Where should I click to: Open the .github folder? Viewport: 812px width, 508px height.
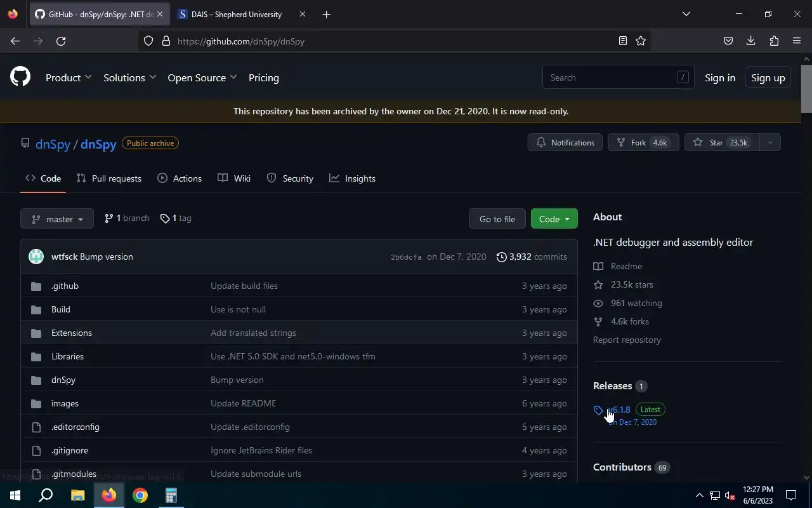65,286
